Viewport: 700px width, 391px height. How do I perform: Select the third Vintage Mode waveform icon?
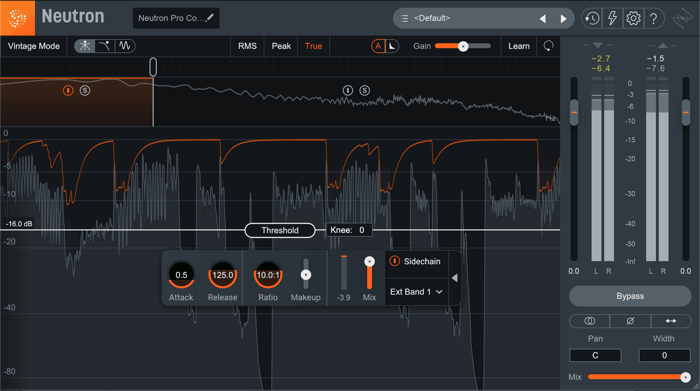[x=125, y=46]
